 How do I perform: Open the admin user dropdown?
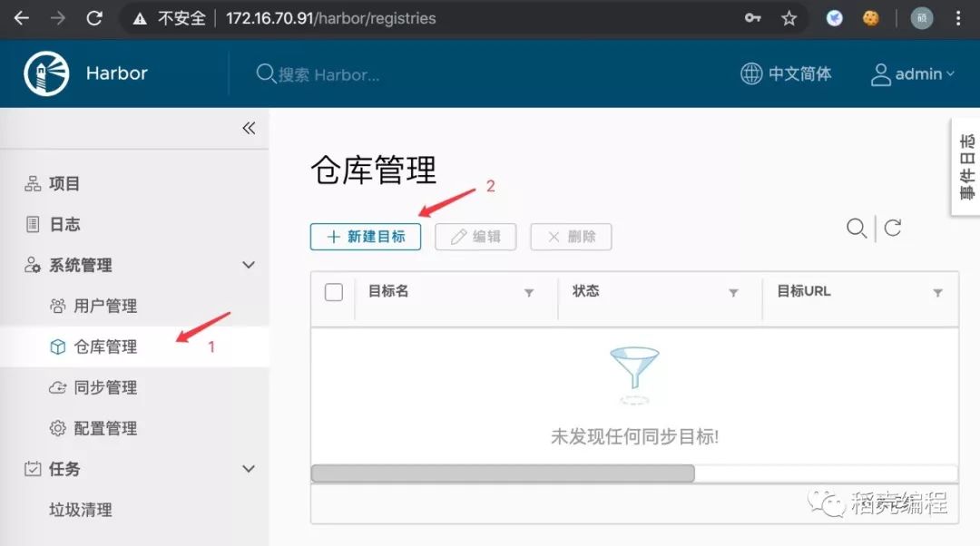(925, 73)
